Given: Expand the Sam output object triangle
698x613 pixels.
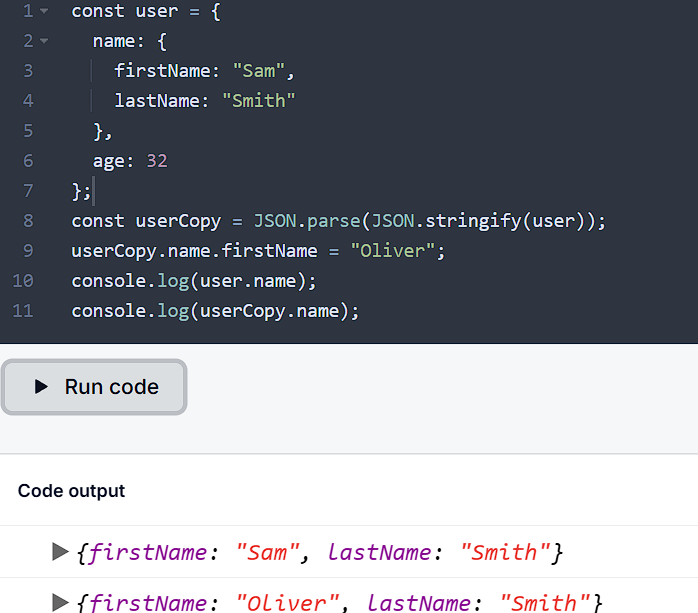Looking at the screenshot, I should [60, 552].
